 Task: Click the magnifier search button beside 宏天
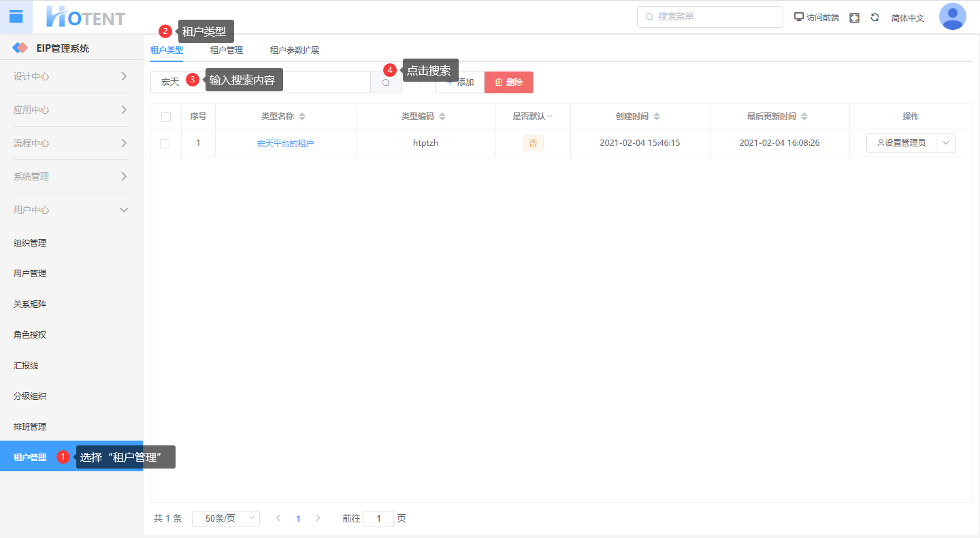click(x=386, y=82)
